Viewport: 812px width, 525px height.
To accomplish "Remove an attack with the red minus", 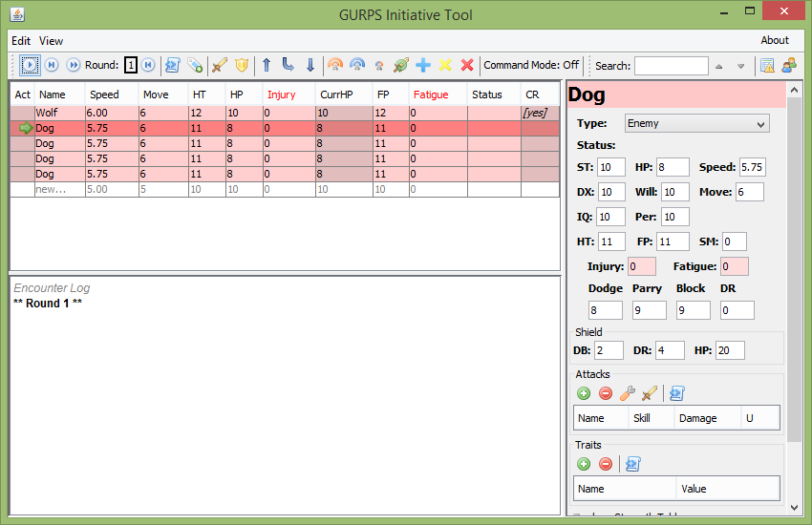I will (606, 393).
